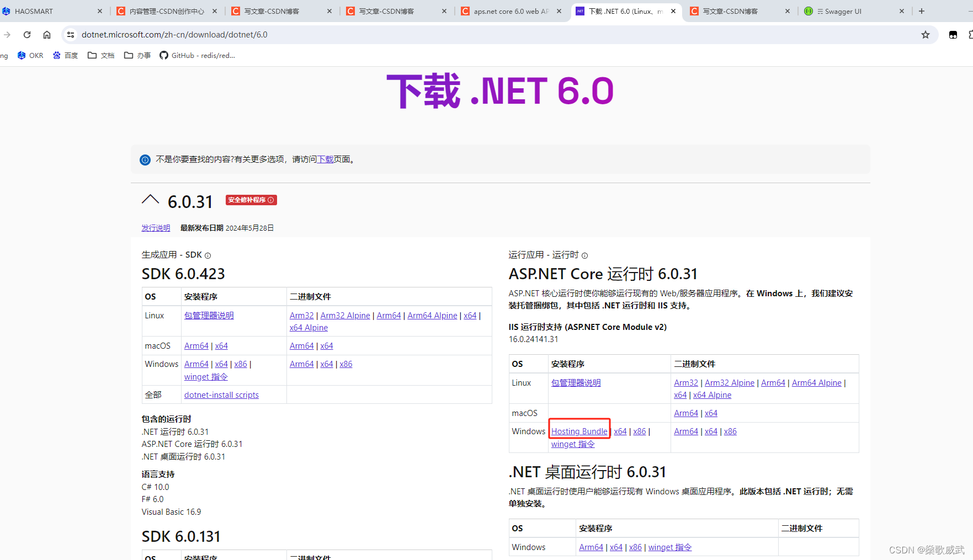
Task: Open the GitHub redis bookmark
Action: pos(197,55)
